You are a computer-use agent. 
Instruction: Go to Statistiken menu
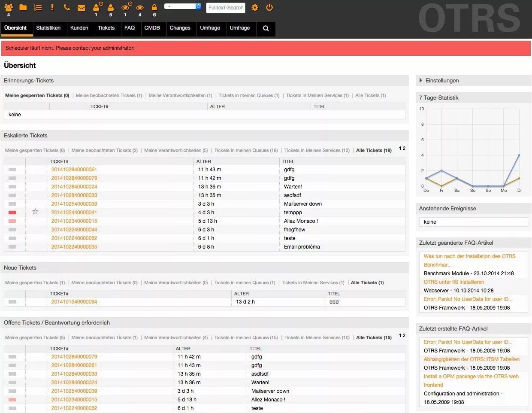pos(48,28)
